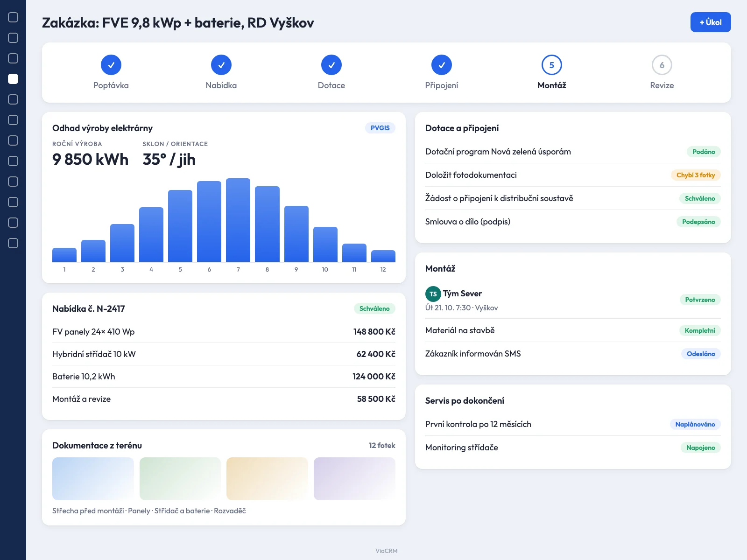Select the July bar in production chart
The width and height of the screenshot is (747, 560).
[238, 220]
